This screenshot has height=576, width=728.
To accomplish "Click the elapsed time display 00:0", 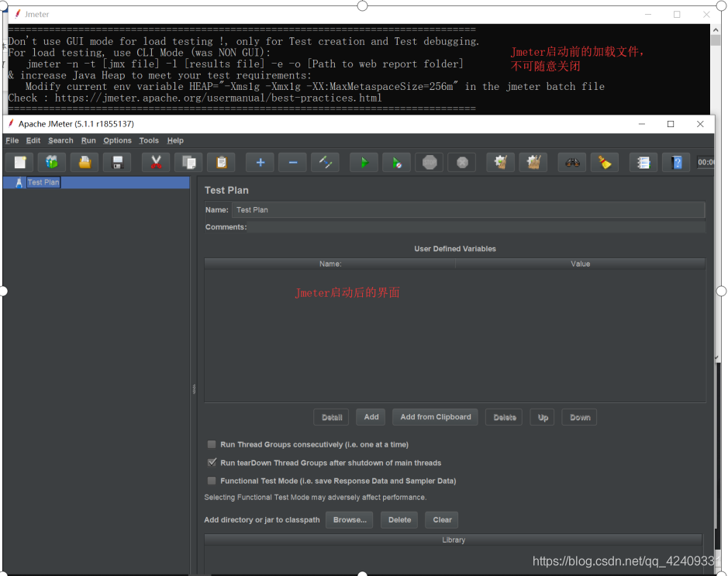I will coord(706,163).
